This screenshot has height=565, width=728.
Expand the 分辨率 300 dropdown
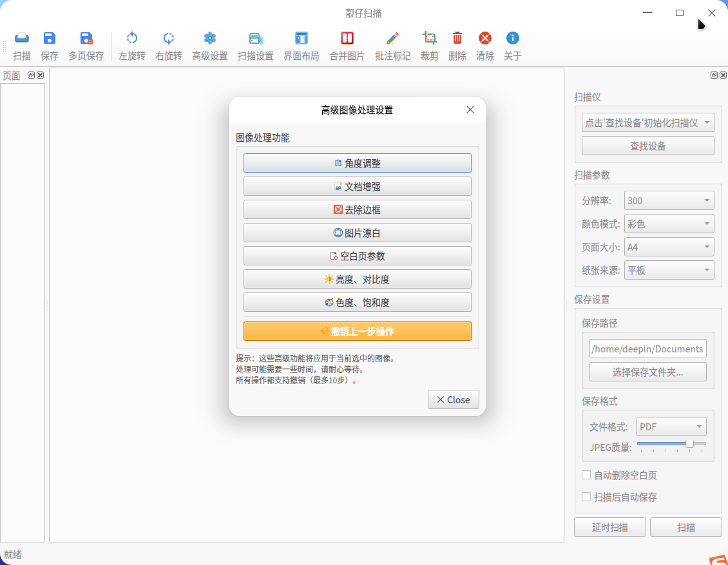pyautogui.click(x=669, y=200)
